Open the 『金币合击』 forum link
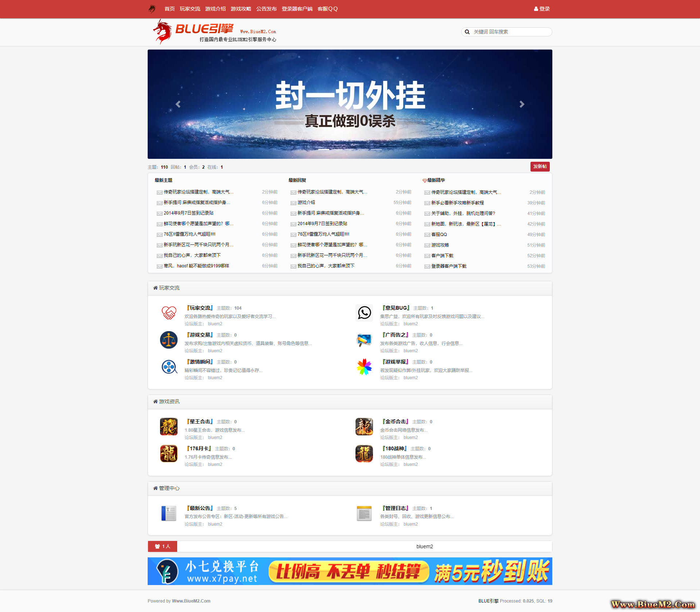 click(395, 421)
